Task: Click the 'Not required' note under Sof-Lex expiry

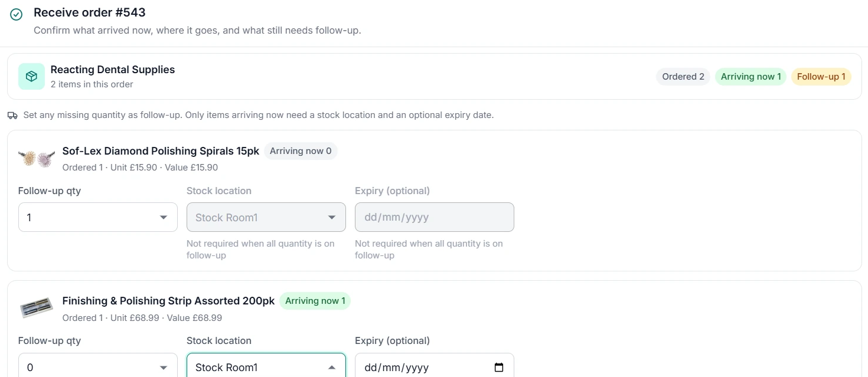Action: [x=429, y=250]
